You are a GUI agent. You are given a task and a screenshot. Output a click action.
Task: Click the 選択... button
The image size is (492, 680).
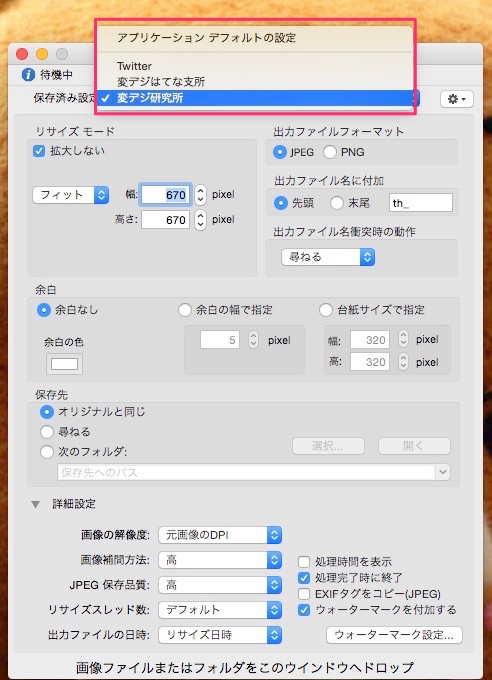pos(328,446)
